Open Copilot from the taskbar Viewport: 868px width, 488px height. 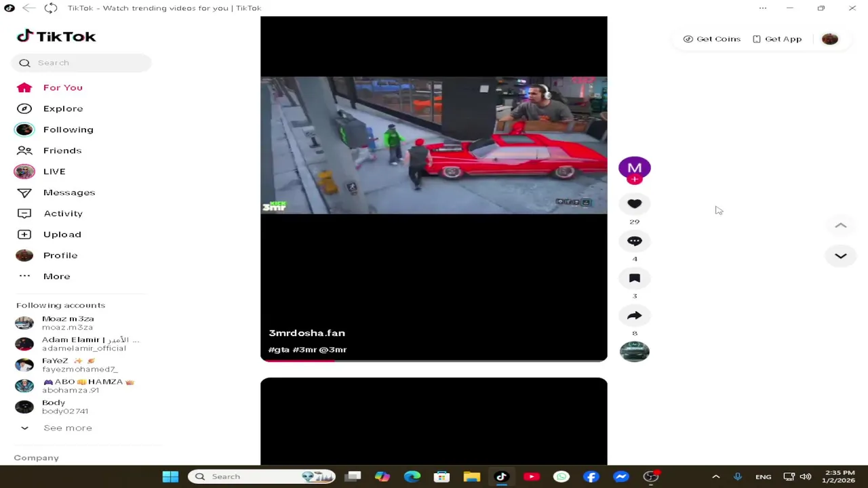382,476
